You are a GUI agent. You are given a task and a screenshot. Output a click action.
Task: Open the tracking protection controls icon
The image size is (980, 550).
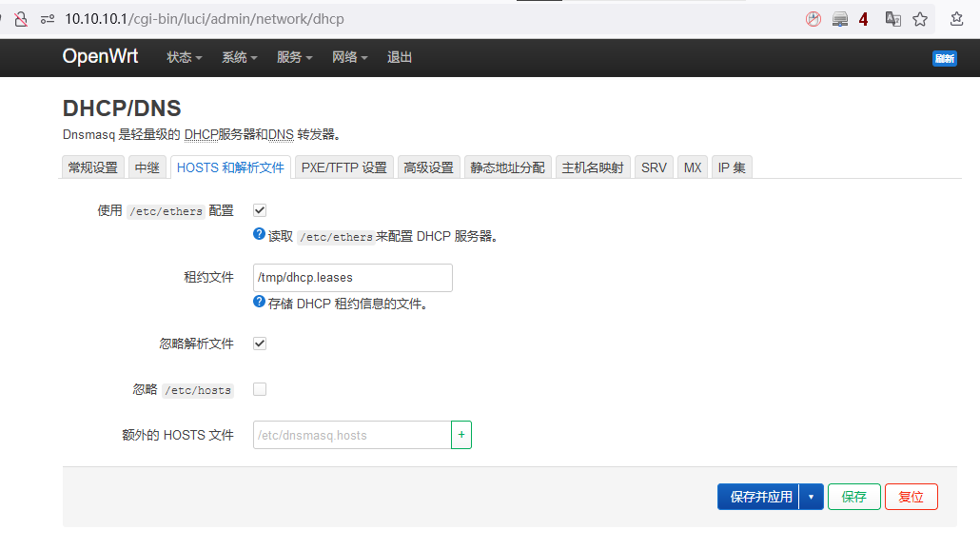coord(46,19)
